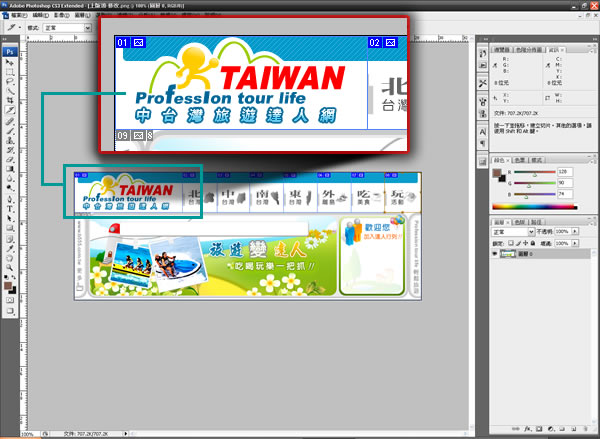Select the Brush tool
Viewport: 600px width, 439px height.
click(x=10, y=131)
